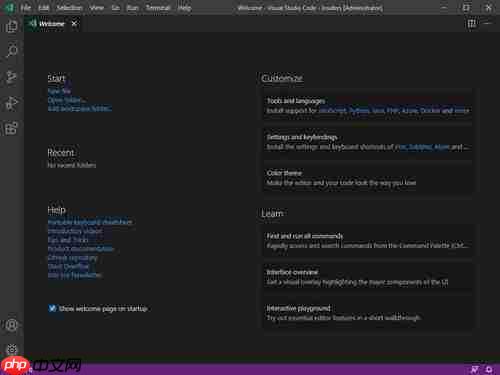Image resolution: width=500 pixels, height=375 pixels.
Task: Click Add workspace folder... link
Action: tap(80, 109)
